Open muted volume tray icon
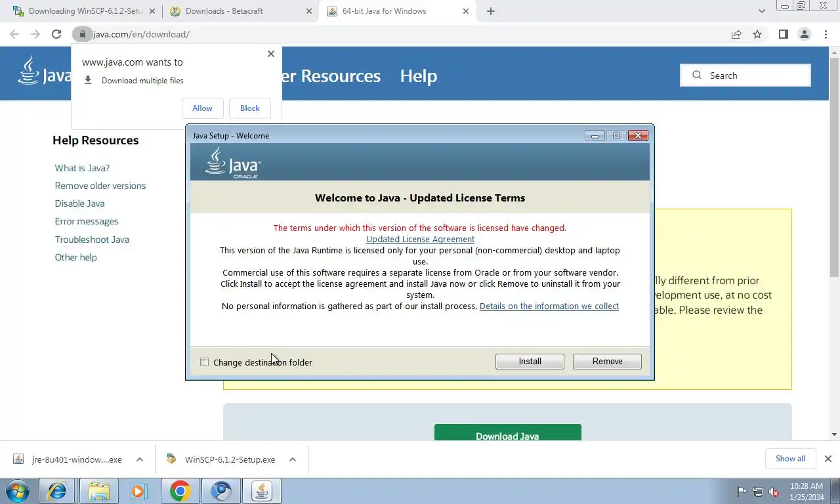This screenshot has height=504, width=840. [x=774, y=492]
